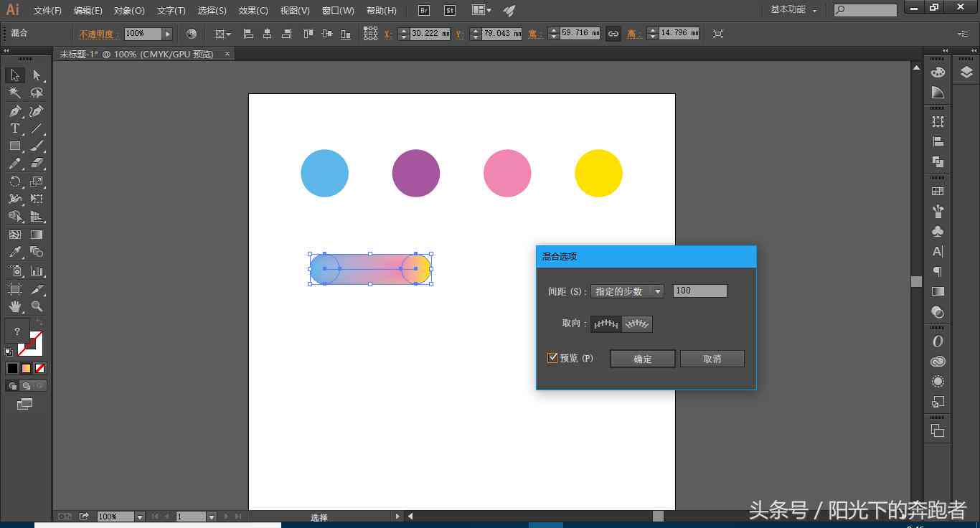Viewport: 980px width, 528px height.
Task: Select the Perspective Grid tool
Action: pos(37,216)
